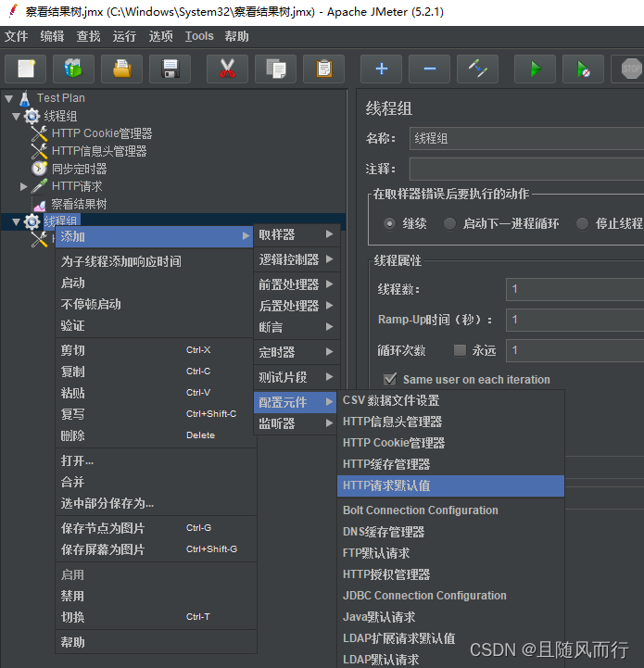Click the 同步定时器 clock icon
Screen dimensions: 644x668
[x=39, y=169]
